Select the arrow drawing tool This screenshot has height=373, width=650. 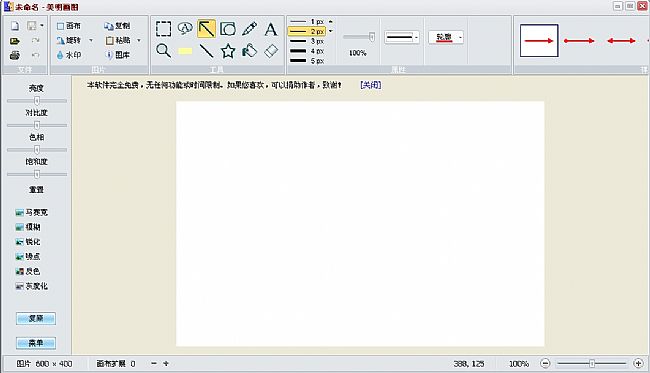[x=206, y=29]
